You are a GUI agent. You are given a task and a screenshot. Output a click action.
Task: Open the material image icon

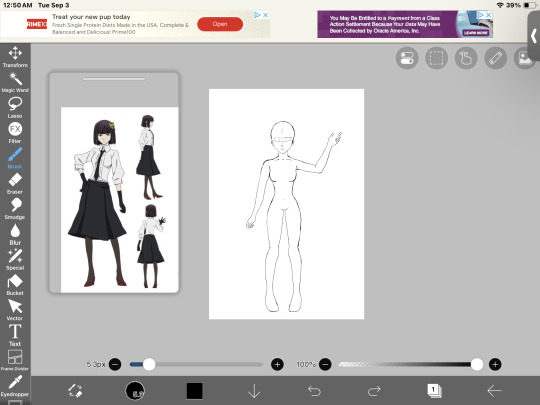pos(525,58)
